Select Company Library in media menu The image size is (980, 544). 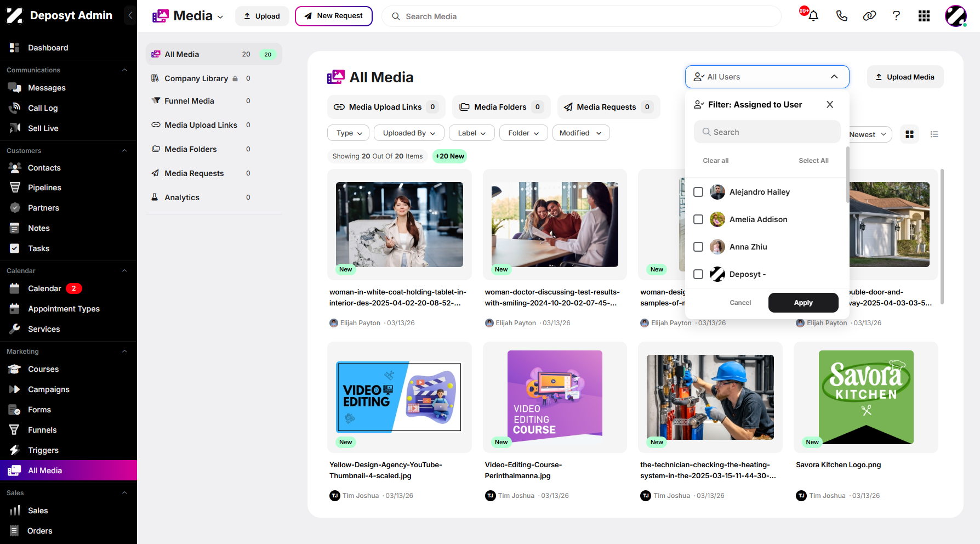click(214, 78)
